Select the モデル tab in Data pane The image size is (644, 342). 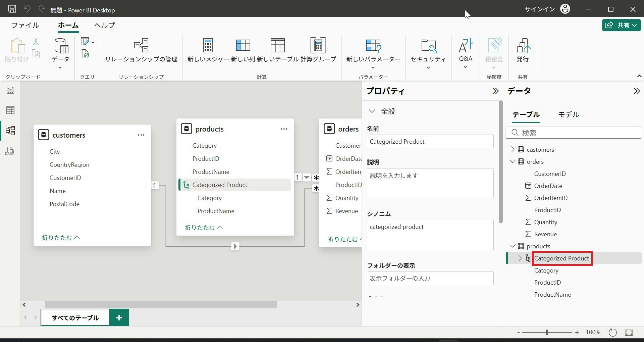pos(569,114)
